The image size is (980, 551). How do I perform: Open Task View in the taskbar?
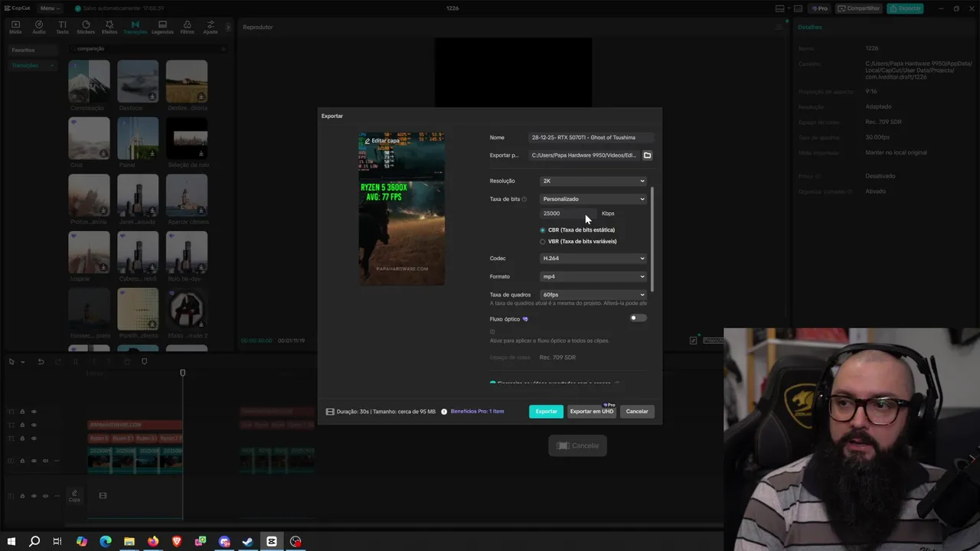[57, 541]
